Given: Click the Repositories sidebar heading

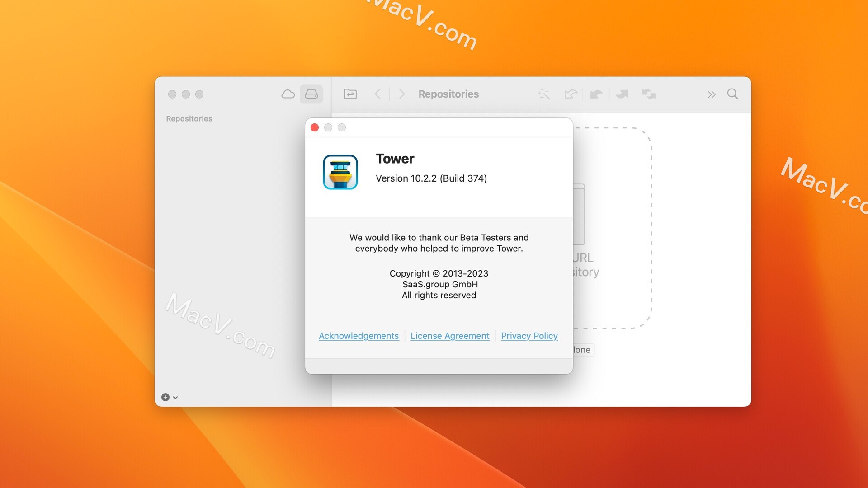Looking at the screenshot, I should [x=189, y=118].
